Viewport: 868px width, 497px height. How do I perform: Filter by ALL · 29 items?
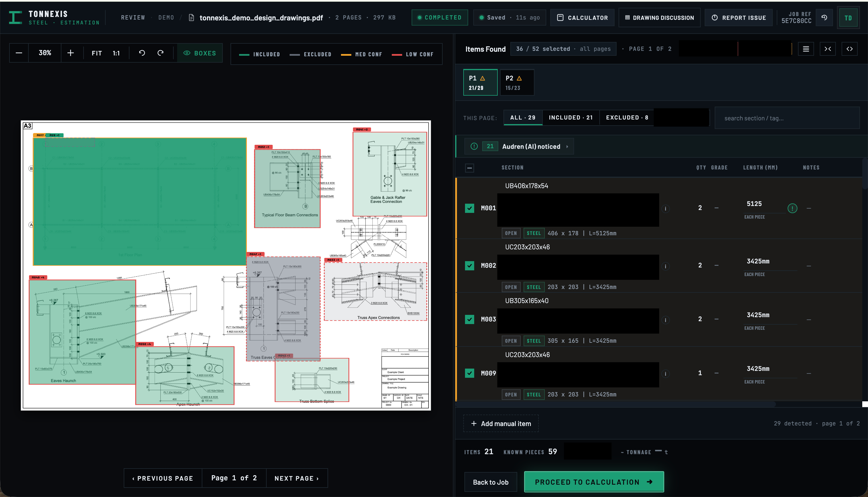pyautogui.click(x=523, y=117)
